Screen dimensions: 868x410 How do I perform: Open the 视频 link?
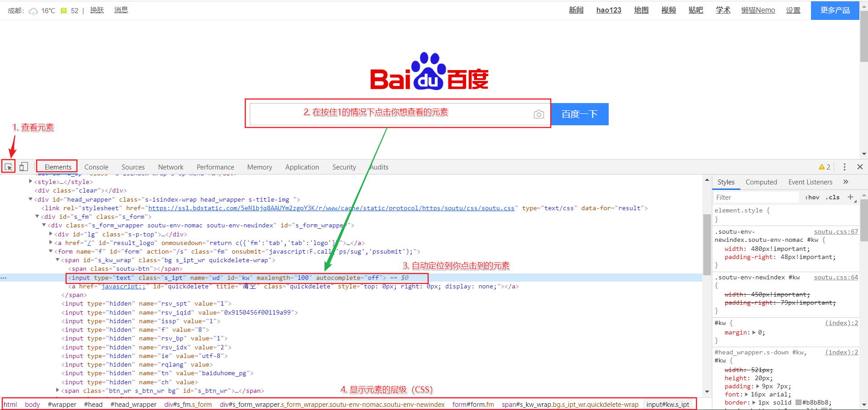668,10
